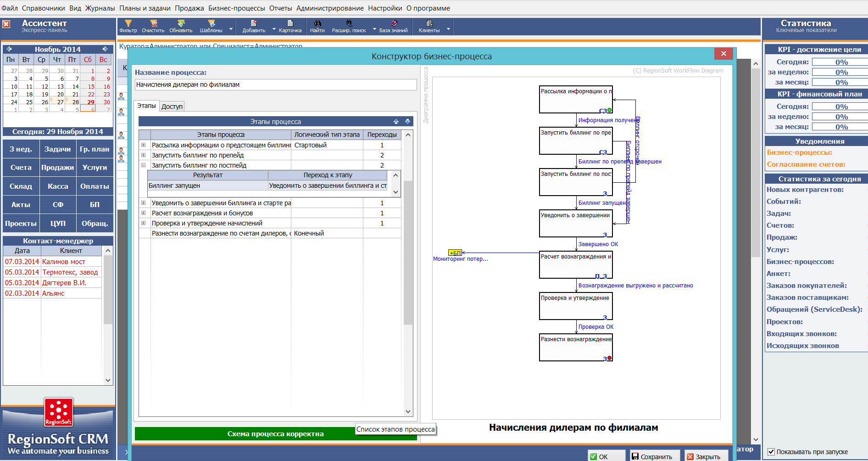Click the Согласование счетов notification link
This screenshot has width=868, height=461.
(x=806, y=164)
